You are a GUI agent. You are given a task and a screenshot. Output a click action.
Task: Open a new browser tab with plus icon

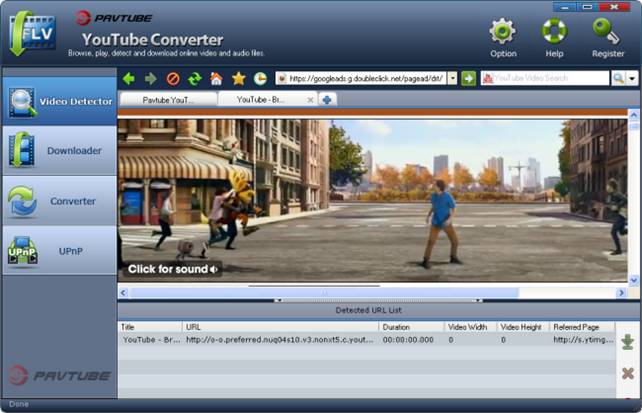point(327,99)
